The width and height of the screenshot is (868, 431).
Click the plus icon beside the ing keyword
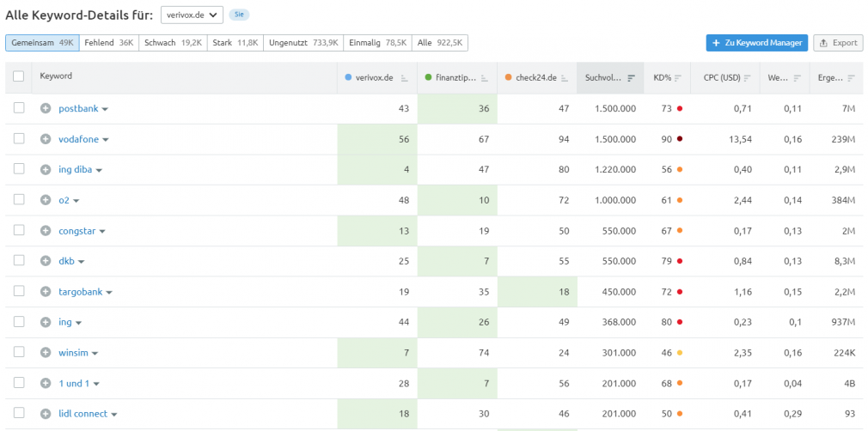[x=46, y=321]
